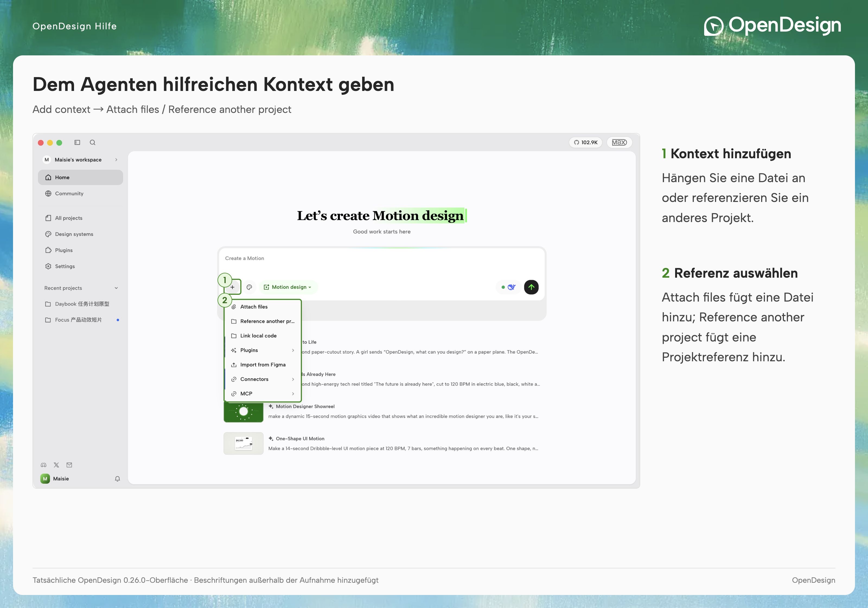The height and width of the screenshot is (608, 868).
Task: Expand the Connectors submenu
Action: pyautogui.click(x=263, y=379)
